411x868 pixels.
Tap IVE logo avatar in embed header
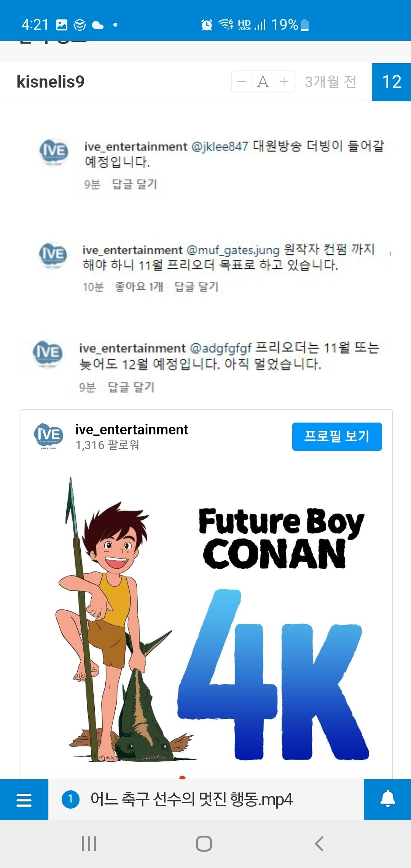coord(49,436)
